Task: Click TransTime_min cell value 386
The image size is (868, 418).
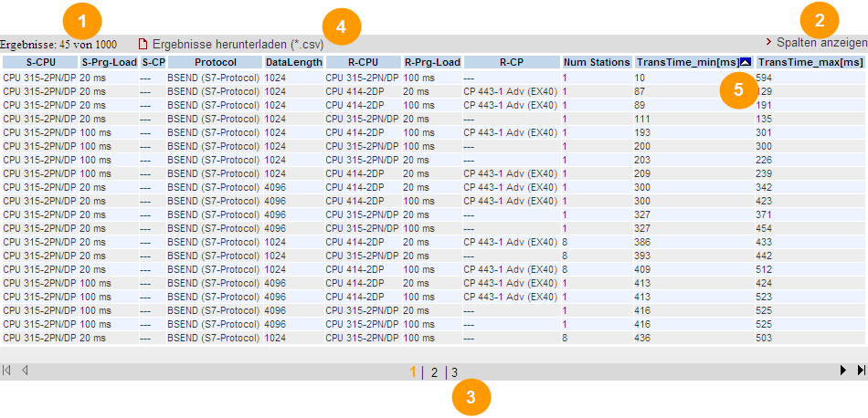Action: pyautogui.click(x=641, y=242)
